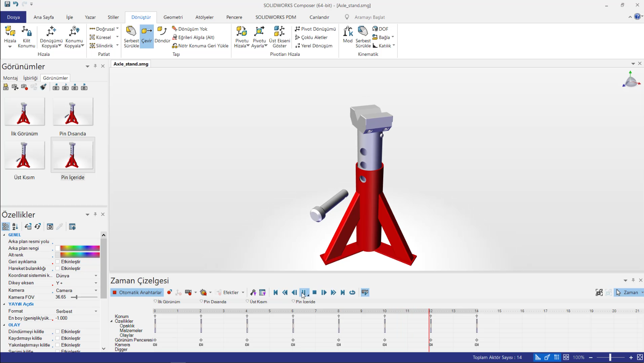Rewind timeline to the start
Image resolution: width=644 pixels, height=363 pixels.
point(276,292)
